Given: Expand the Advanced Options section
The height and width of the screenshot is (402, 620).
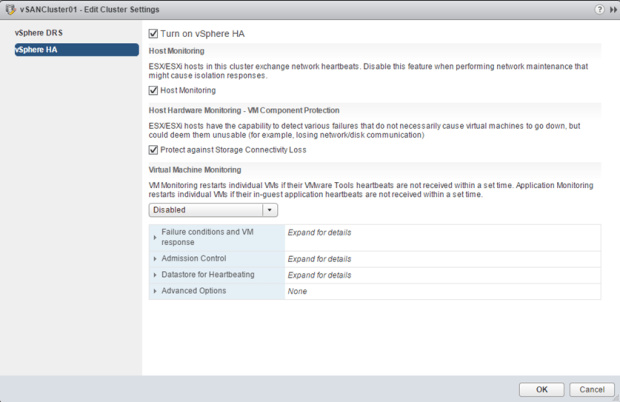Looking at the screenshot, I should (155, 291).
